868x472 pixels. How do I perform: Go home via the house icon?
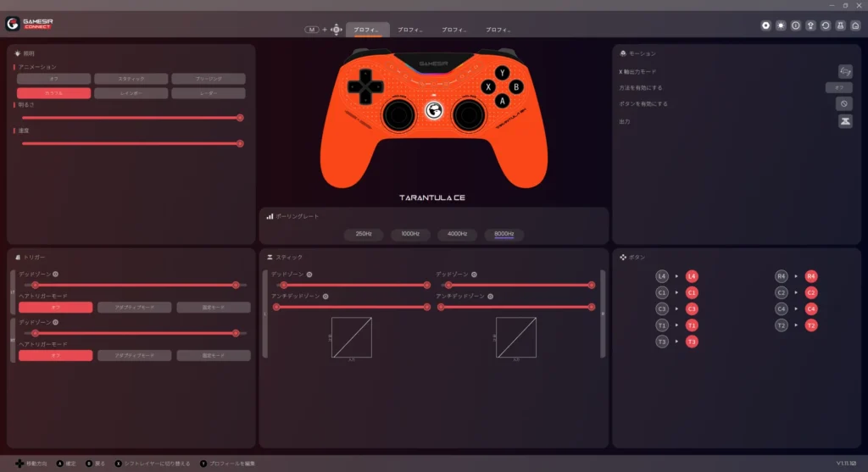(x=855, y=25)
